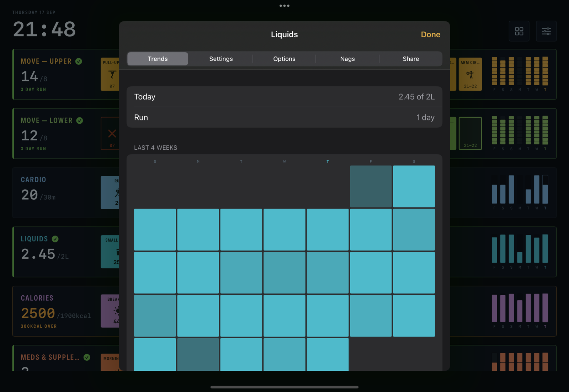Open the grid layout view icon

click(519, 31)
